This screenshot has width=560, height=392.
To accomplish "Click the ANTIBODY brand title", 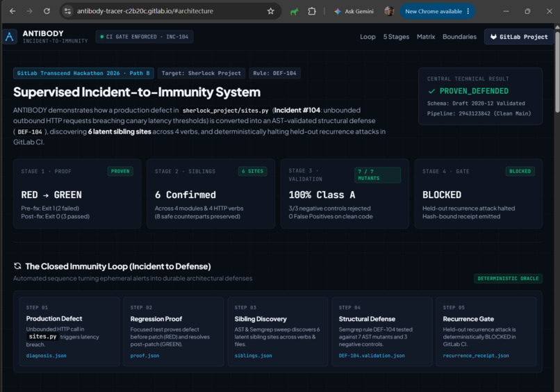I will coord(43,33).
